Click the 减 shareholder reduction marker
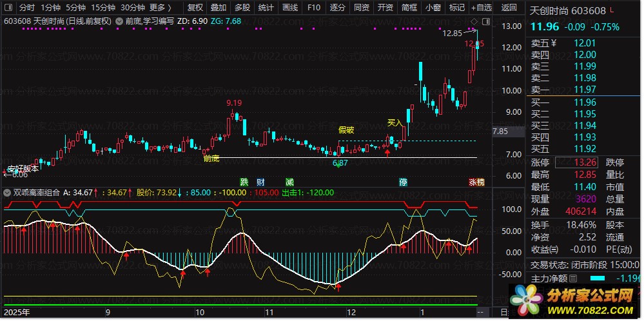 coord(290,182)
